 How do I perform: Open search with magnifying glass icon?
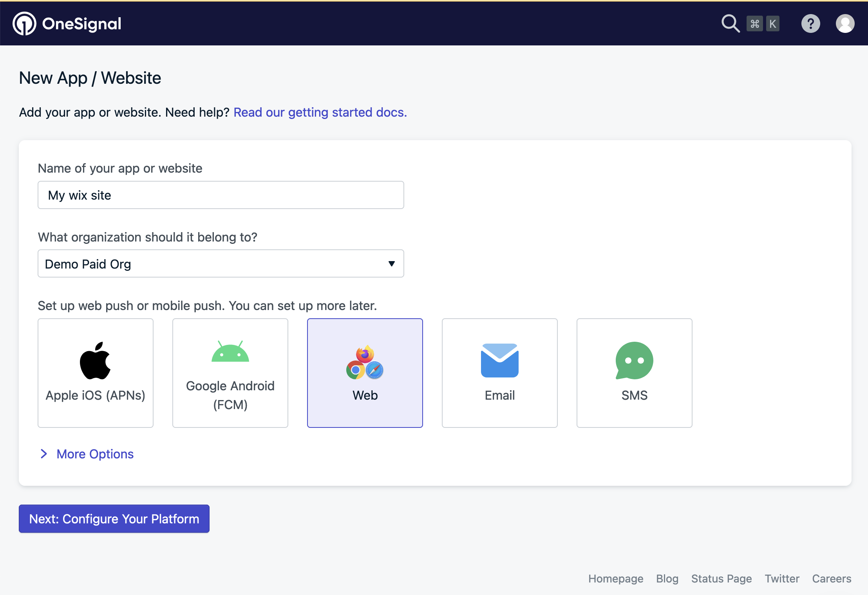(x=730, y=24)
